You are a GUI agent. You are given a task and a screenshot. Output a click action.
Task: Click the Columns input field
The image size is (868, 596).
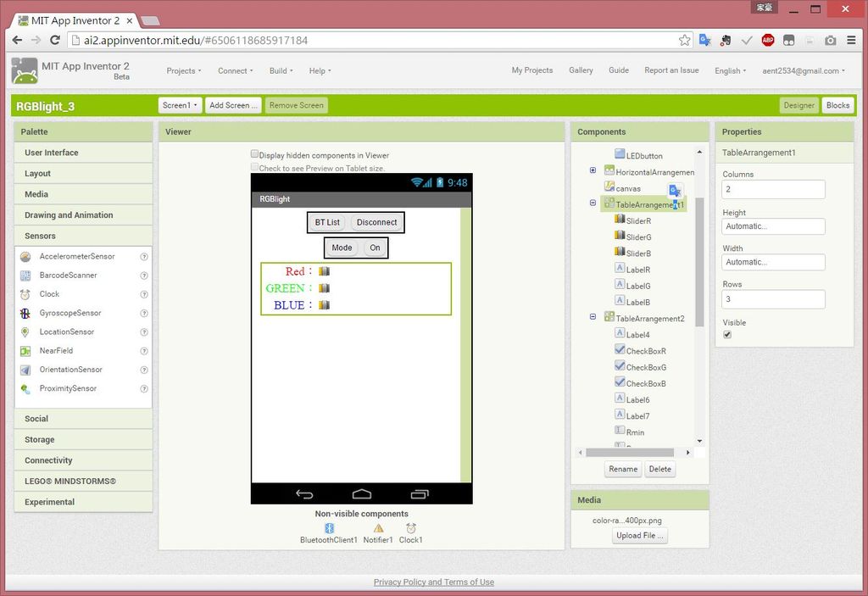pos(773,189)
